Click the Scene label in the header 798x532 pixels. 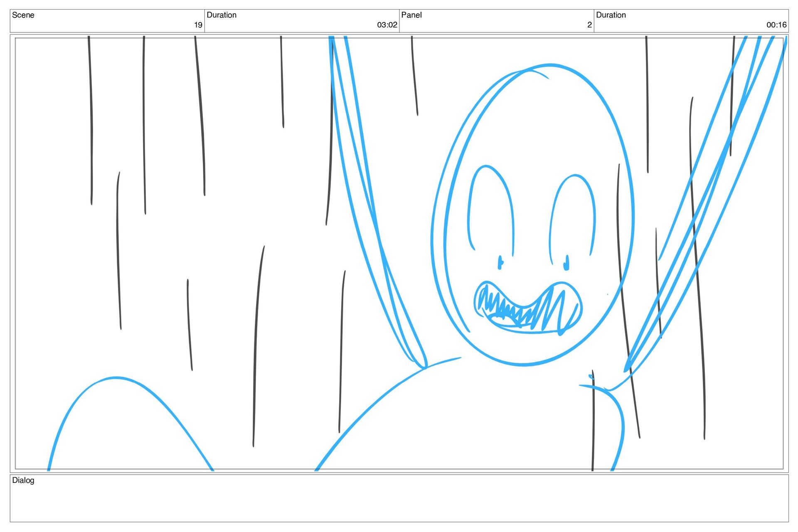(x=23, y=15)
